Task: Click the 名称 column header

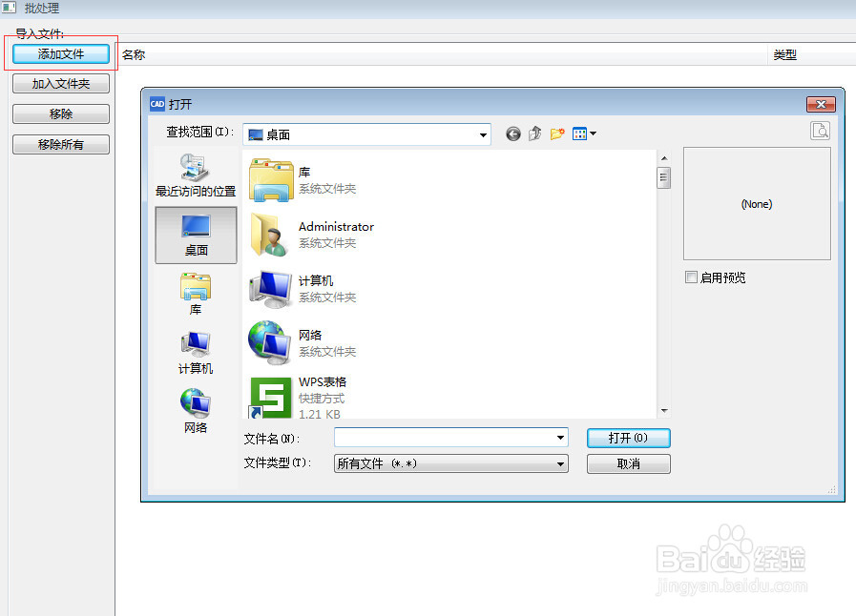Action: [133, 54]
